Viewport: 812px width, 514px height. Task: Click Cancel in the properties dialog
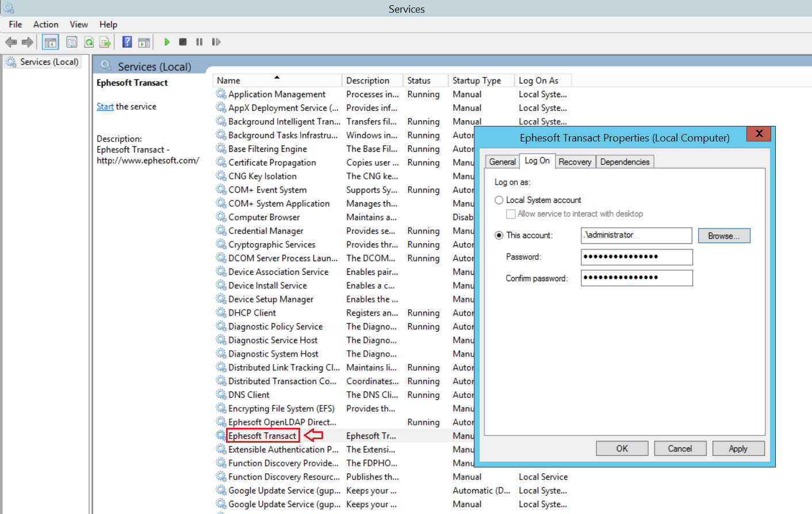pos(680,448)
